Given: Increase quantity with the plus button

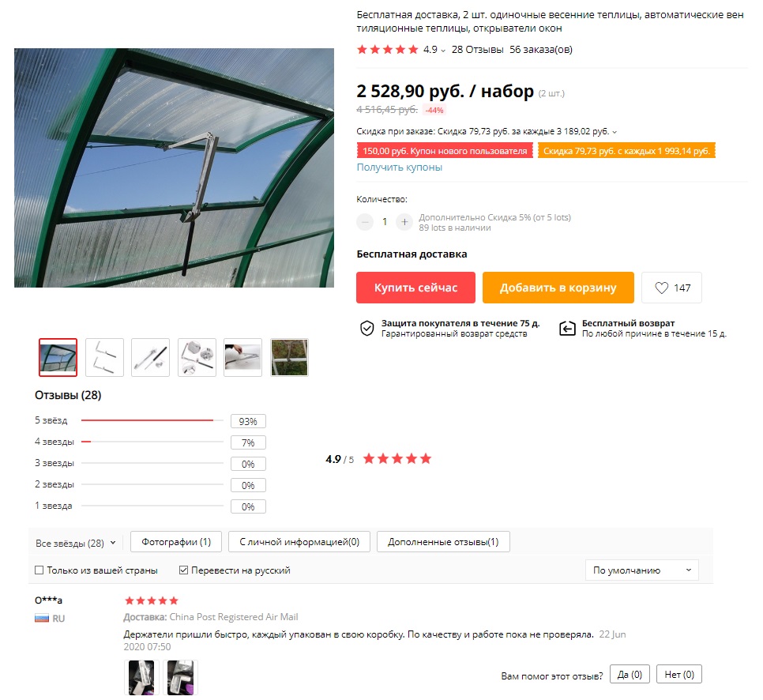Looking at the screenshot, I should 404,222.
